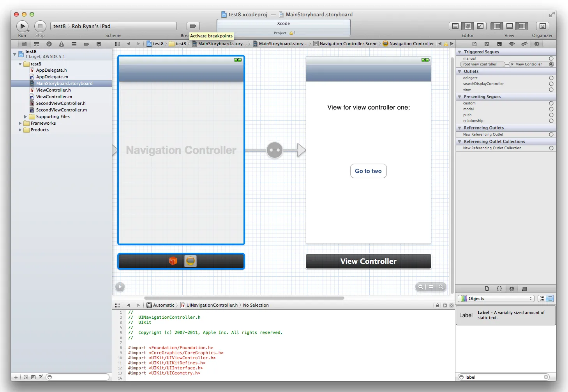Expand the Supporting Files group

pos(26,117)
